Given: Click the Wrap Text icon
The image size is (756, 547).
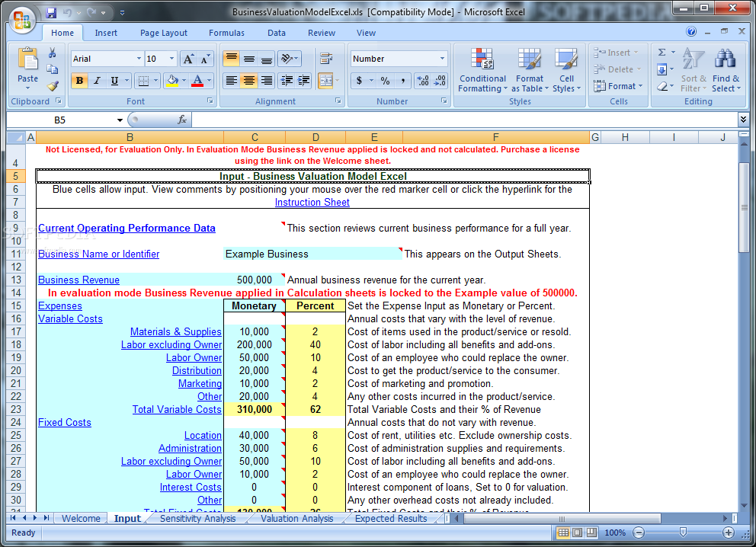Looking at the screenshot, I should coord(325,59).
